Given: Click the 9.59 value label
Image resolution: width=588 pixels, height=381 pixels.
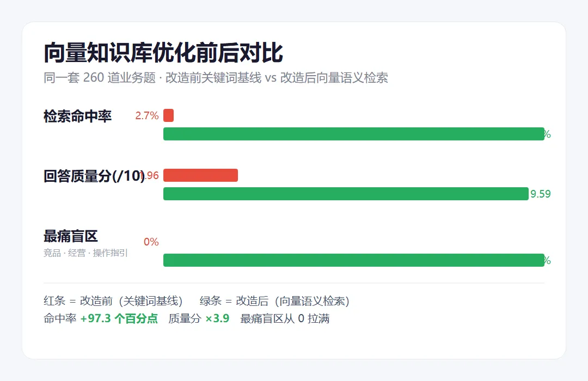Looking at the screenshot, I should coord(541,194).
